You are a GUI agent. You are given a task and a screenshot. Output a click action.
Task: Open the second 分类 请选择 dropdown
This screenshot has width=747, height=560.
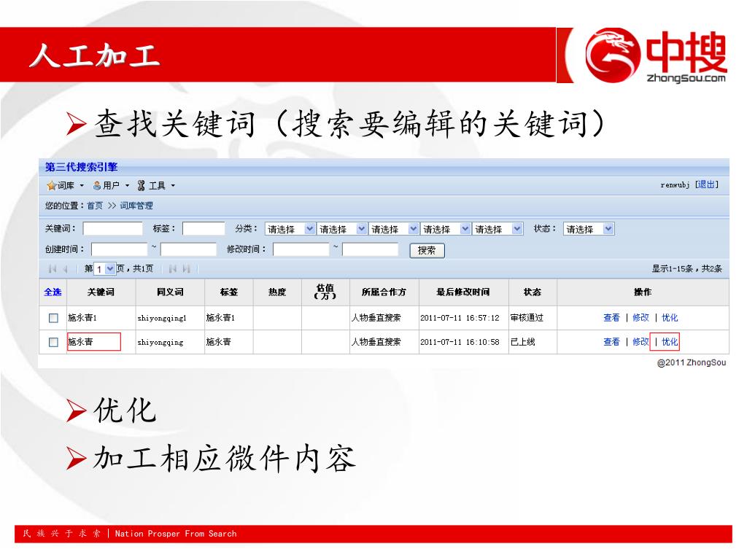pyautogui.click(x=342, y=229)
